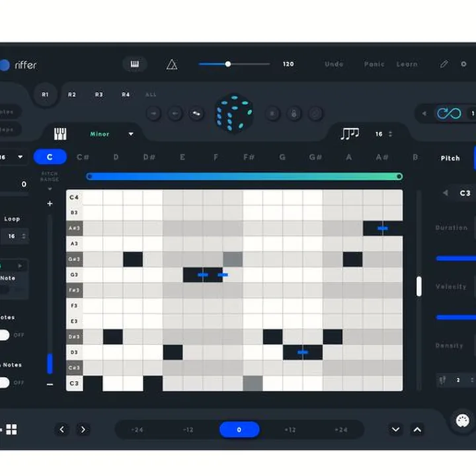Move notes up with the up chevron
Image resolution: width=476 pixels, height=476 pixels.
click(x=417, y=429)
